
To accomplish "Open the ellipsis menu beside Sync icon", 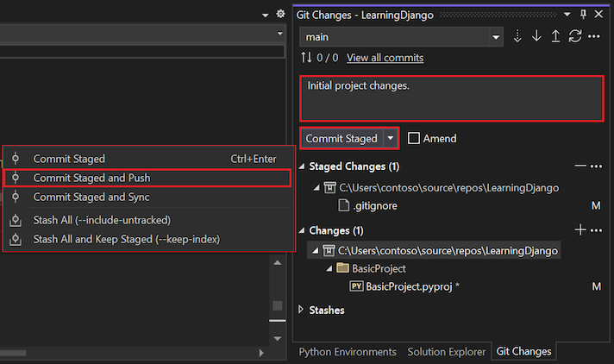I will click(594, 37).
